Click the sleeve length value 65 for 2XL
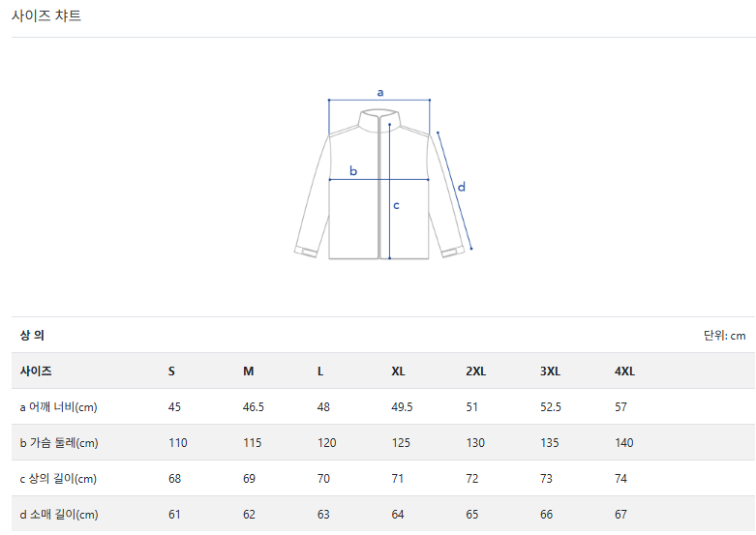This screenshot has height=535, width=756. tap(472, 515)
